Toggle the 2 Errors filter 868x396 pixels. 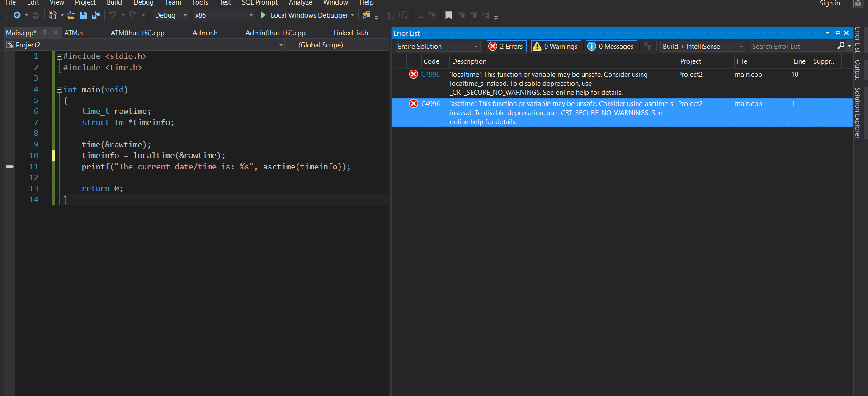pyautogui.click(x=507, y=47)
